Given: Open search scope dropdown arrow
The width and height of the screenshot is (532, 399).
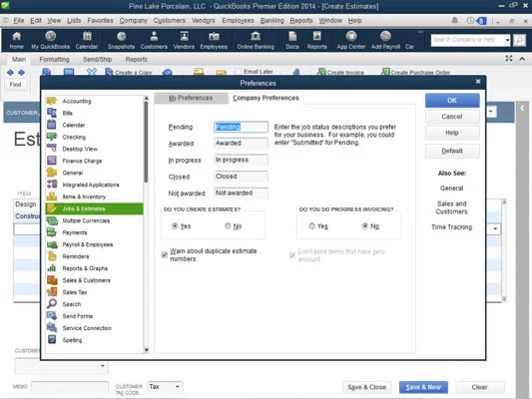Looking at the screenshot, I should (507, 40).
